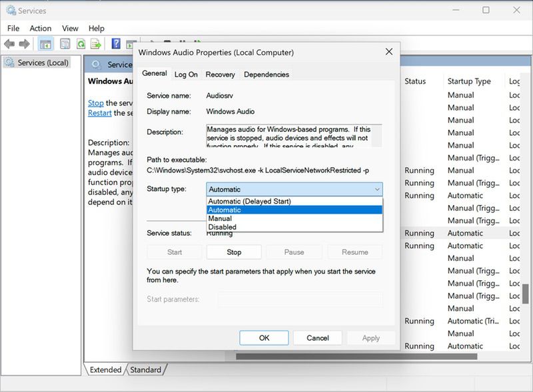Viewport: 533px width, 392px height.
Task: Open the Action menu
Action: [41, 28]
